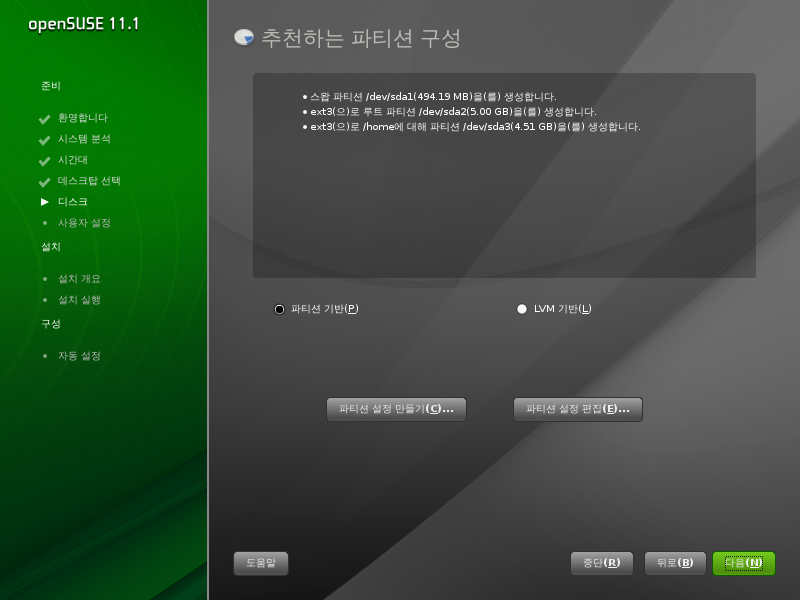This screenshot has height=600, width=800.
Task: Click the 데스크탑 선택 step label
Action: tap(89, 181)
